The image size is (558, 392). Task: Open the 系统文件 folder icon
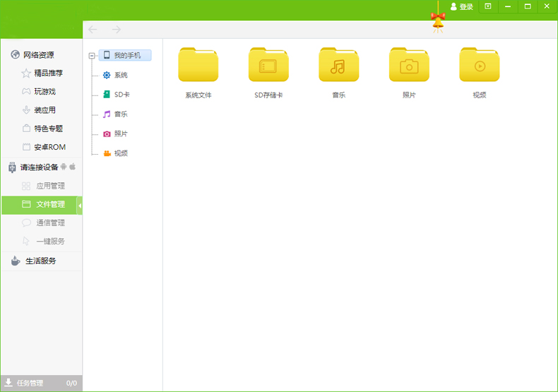(x=198, y=66)
